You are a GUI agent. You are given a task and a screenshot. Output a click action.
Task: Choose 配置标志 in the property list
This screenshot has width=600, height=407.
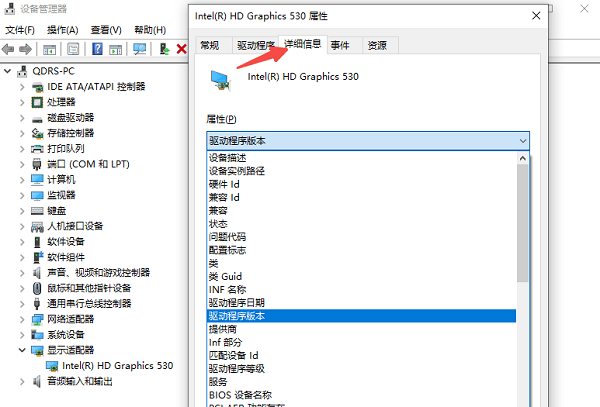tap(361, 250)
